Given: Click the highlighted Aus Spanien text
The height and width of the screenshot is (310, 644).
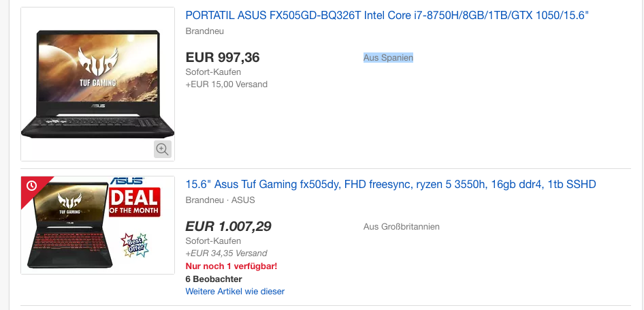Looking at the screenshot, I should click(388, 58).
